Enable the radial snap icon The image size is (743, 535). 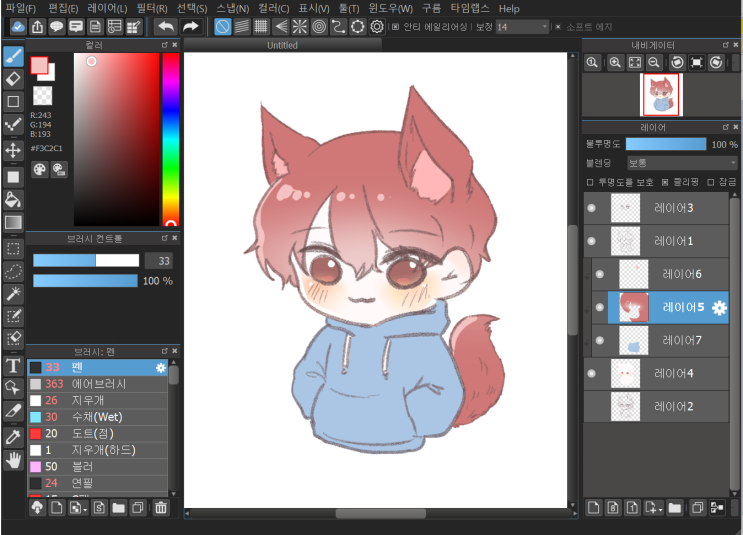click(x=299, y=27)
